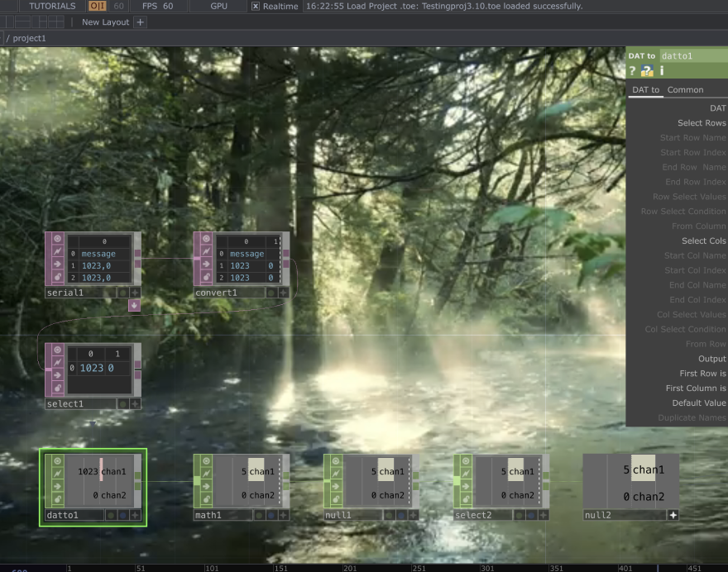Click the viewer flag on the datto1 node

click(56, 460)
